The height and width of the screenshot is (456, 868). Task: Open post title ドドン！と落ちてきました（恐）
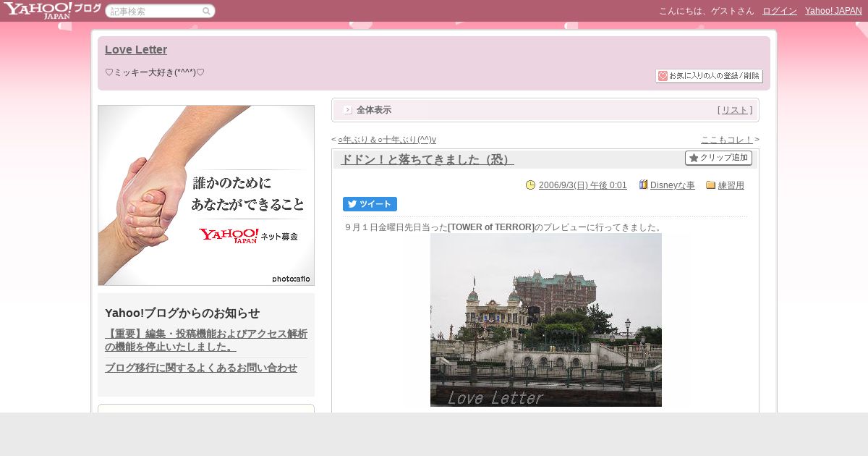click(x=427, y=159)
